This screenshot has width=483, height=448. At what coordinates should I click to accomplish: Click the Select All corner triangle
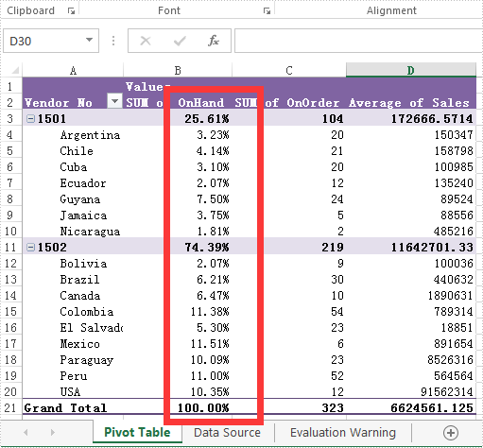coord(14,70)
